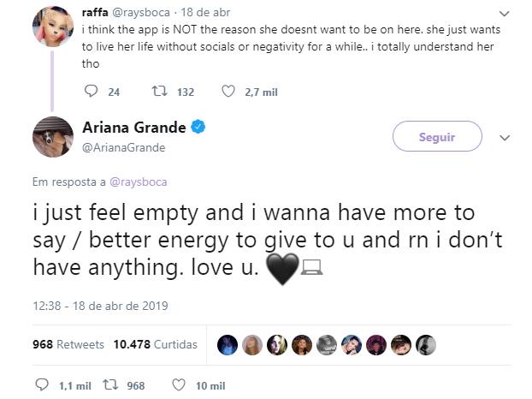Screen dimensions: 532x399
Task: Reply to Ariana Grande's tweet
Action: point(42,384)
